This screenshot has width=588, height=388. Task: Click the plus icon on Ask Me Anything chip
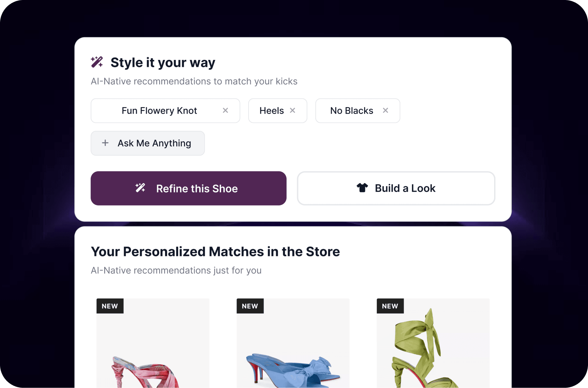(x=105, y=143)
